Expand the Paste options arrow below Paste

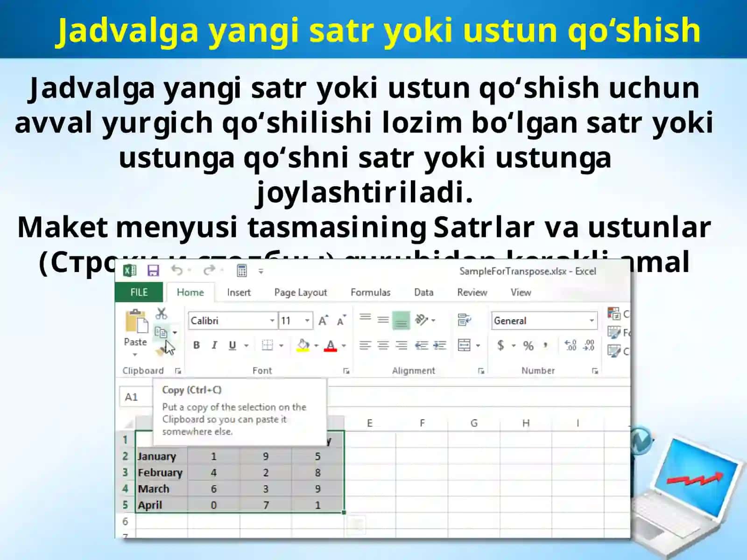coord(135,355)
